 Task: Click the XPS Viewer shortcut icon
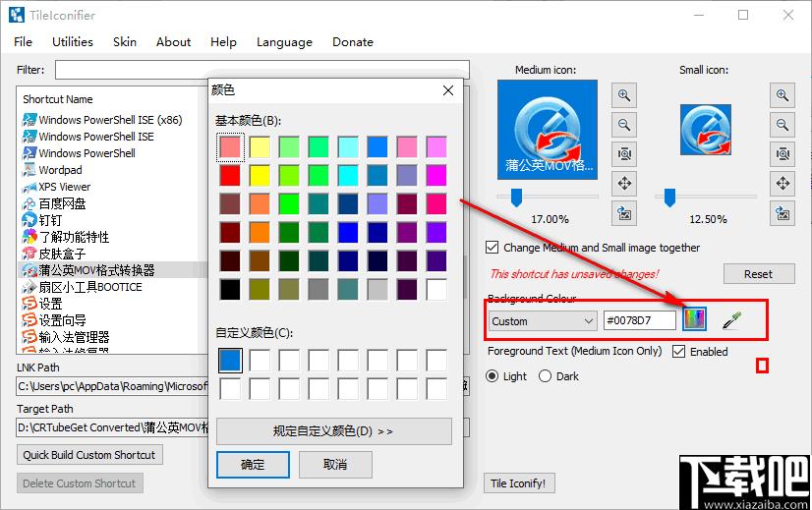[29, 187]
